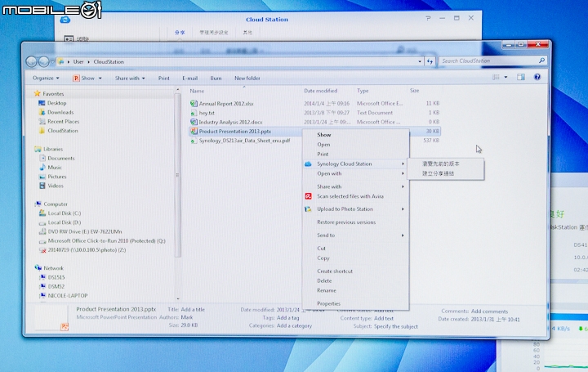
Task: Toggle the preview pane icon
Action: pos(521,77)
